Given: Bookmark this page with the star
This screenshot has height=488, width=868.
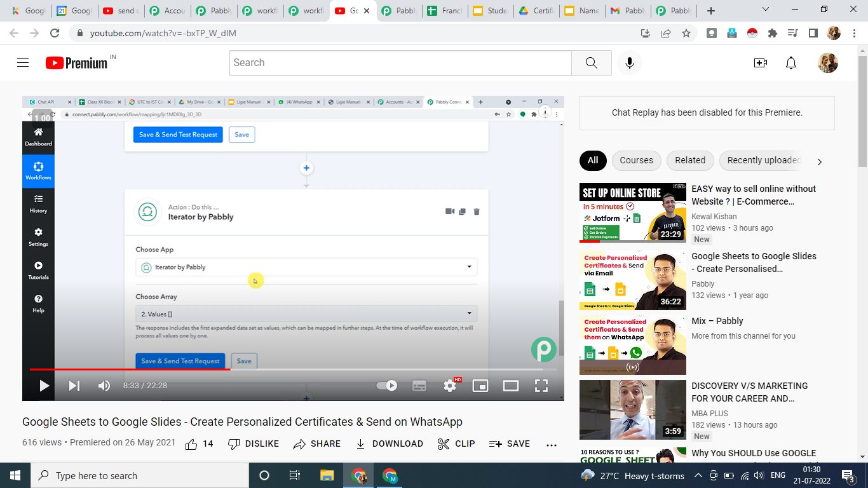Looking at the screenshot, I should click(686, 33).
